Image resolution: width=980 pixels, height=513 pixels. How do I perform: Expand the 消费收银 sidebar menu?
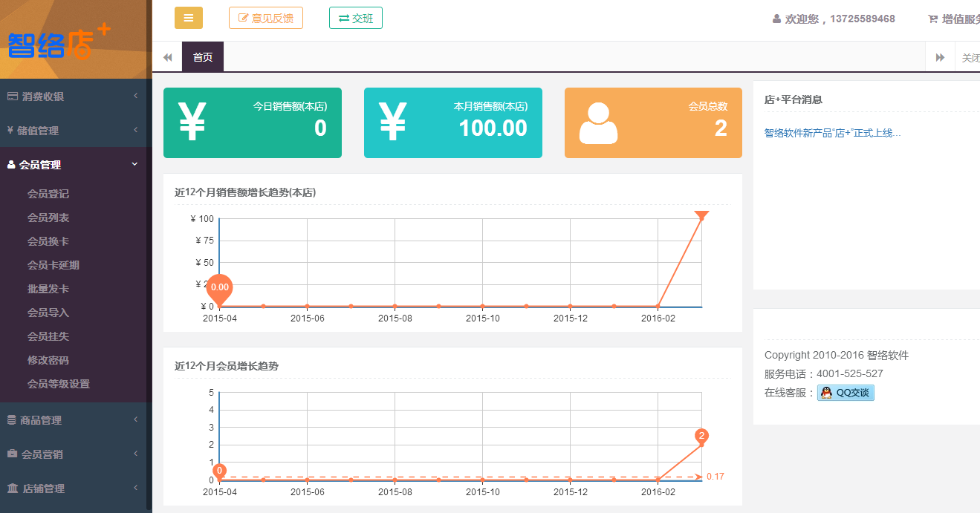point(74,96)
